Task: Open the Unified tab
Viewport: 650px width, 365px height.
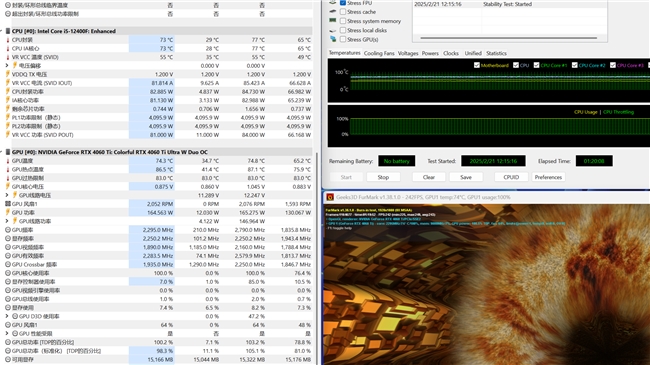Action: point(473,53)
